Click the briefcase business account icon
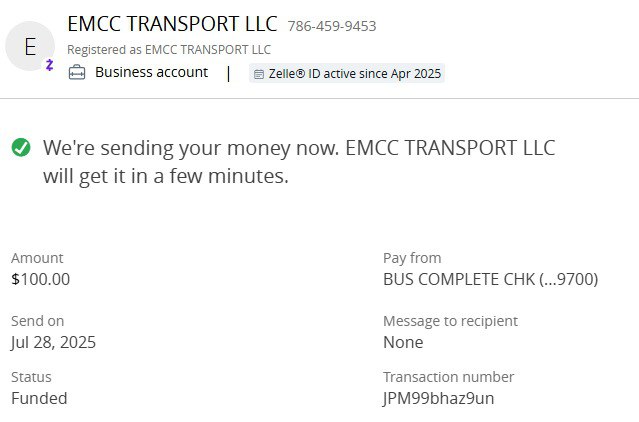 77,72
